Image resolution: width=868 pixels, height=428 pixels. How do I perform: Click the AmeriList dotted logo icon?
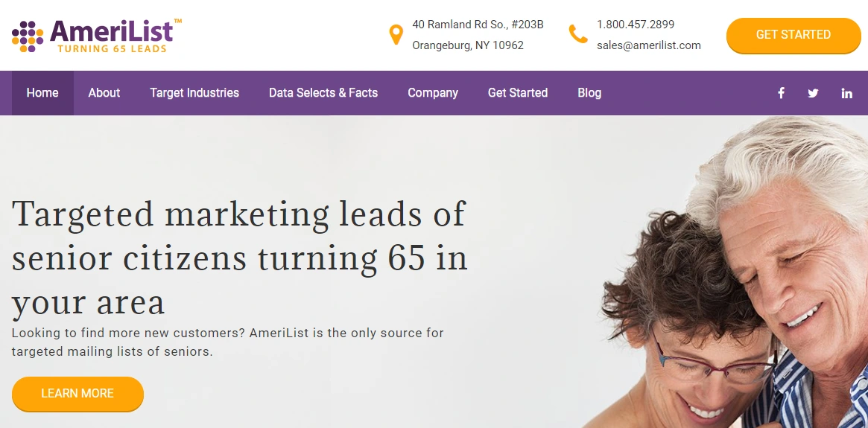click(x=28, y=36)
